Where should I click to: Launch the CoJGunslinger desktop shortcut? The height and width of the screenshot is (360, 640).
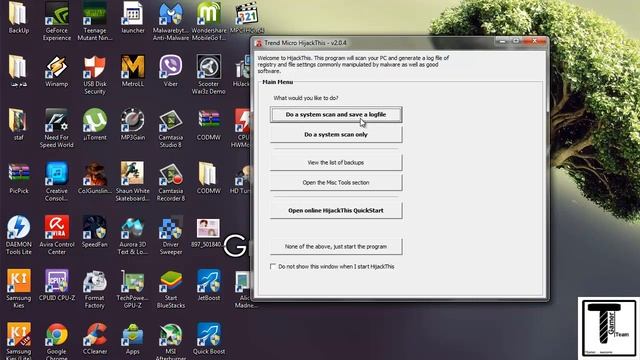95,178
